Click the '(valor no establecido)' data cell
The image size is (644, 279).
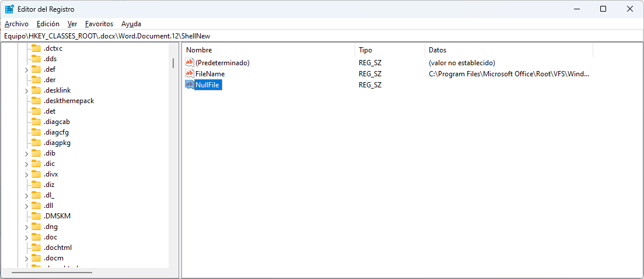point(461,63)
